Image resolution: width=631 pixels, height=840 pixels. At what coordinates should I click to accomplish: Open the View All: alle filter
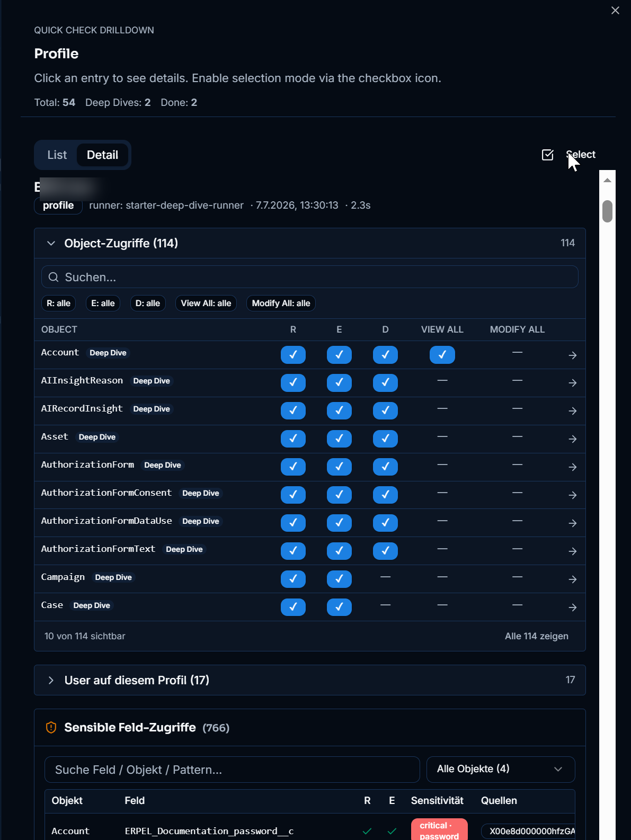pyautogui.click(x=206, y=303)
